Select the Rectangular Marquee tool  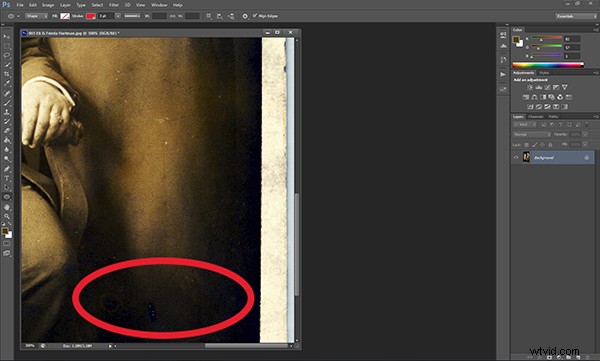[x=7, y=46]
